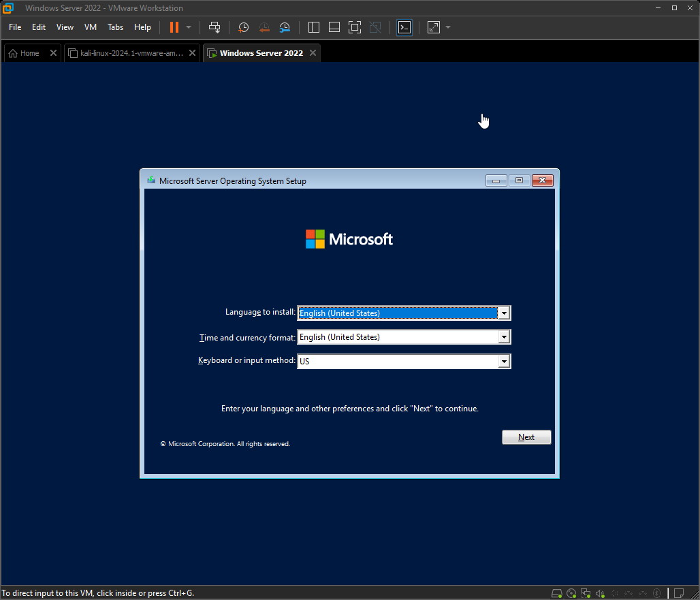Switch to console view in the toolbar
Image resolution: width=700 pixels, height=600 pixels.
(404, 27)
